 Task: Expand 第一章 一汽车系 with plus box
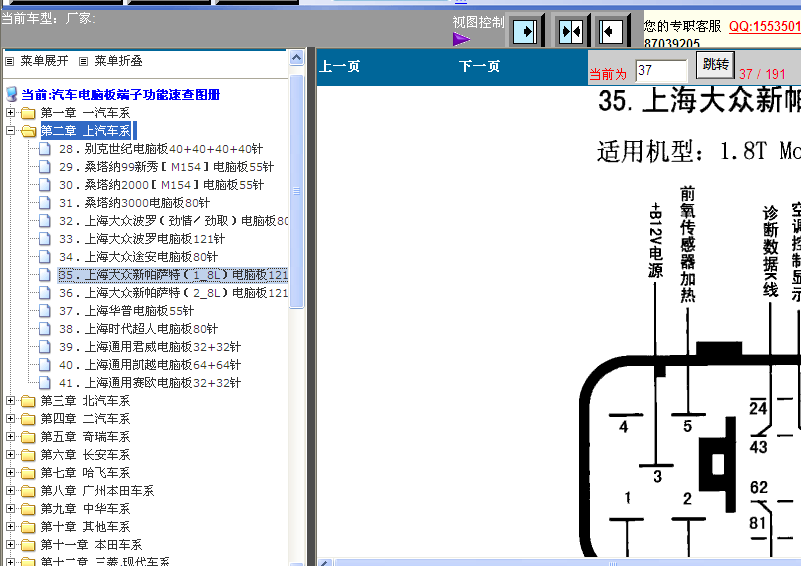[10, 112]
